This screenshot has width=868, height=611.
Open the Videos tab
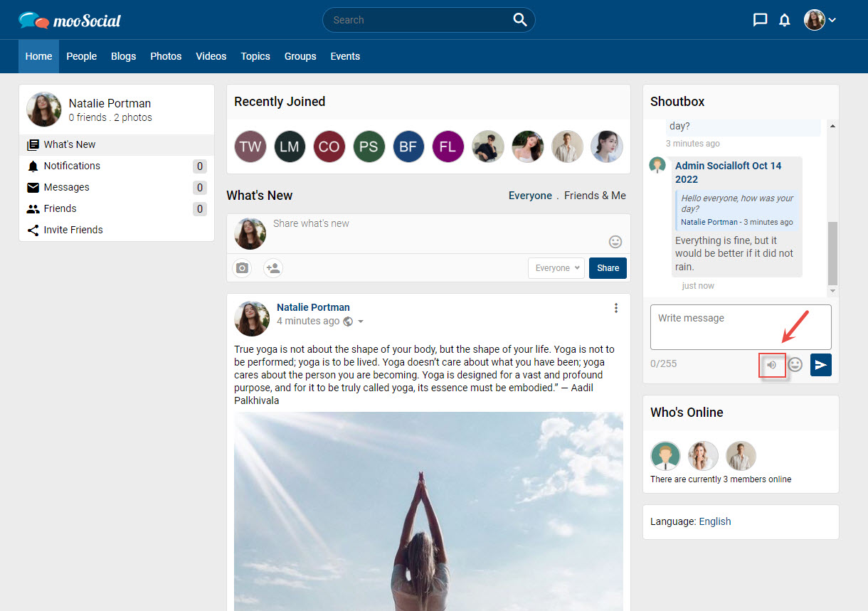pos(211,56)
